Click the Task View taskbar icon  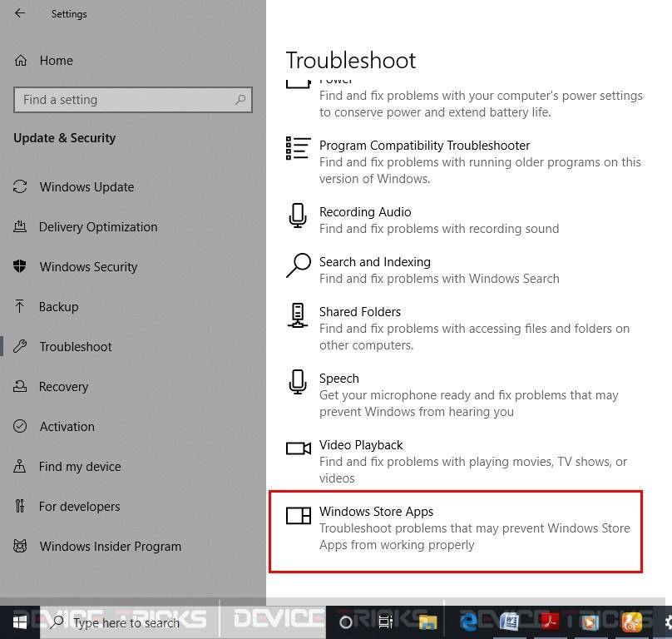(x=386, y=622)
